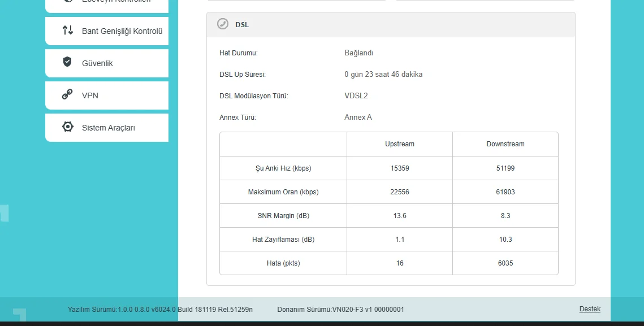Open the Güvenlik menu item
The image size is (644, 326).
pyautogui.click(x=107, y=63)
